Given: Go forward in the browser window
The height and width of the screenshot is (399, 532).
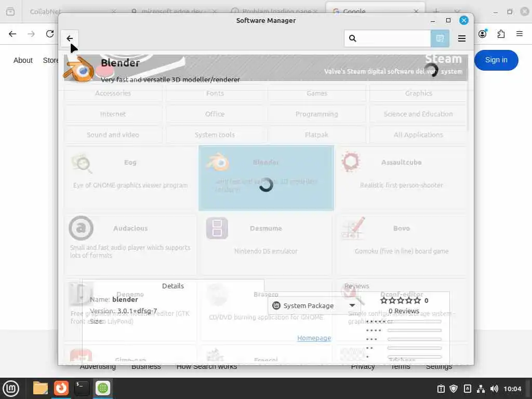Looking at the screenshot, I should [31, 34].
